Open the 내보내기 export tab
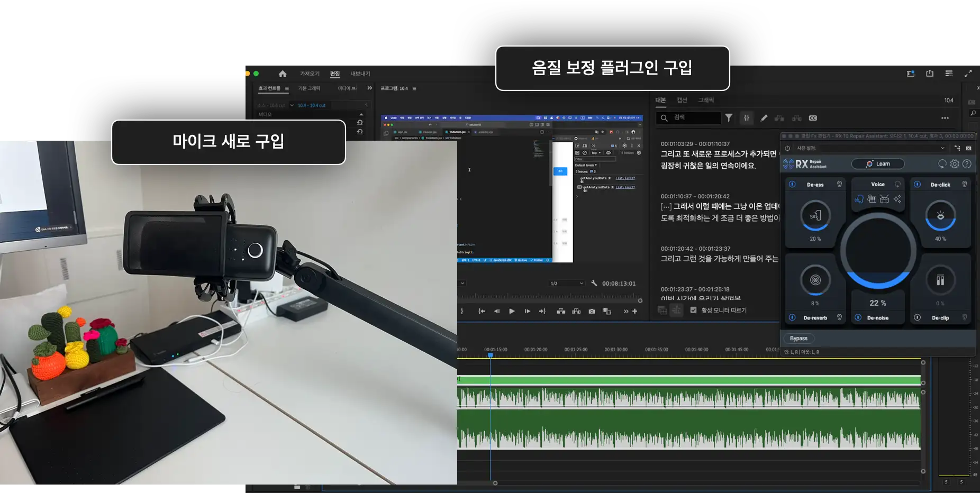This screenshot has width=980, height=493. click(360, 74)
